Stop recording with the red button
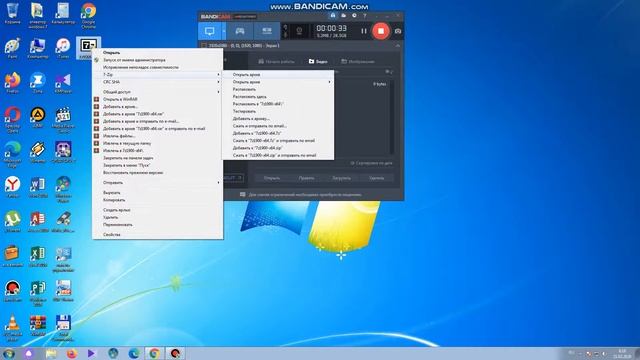The width and height of the screenshot is (640, 360). pyautogui.click(x=381, y=31)
